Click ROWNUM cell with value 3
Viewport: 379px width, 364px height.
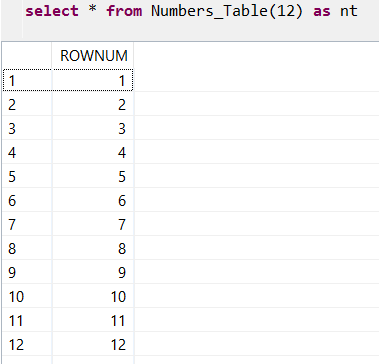(93, 128)
